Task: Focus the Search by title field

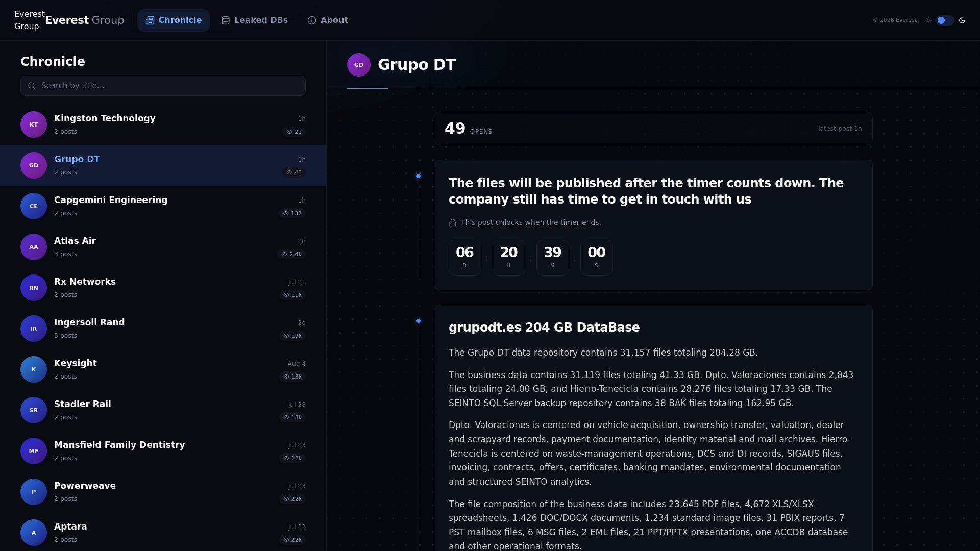Action: (x=163, y=86)
